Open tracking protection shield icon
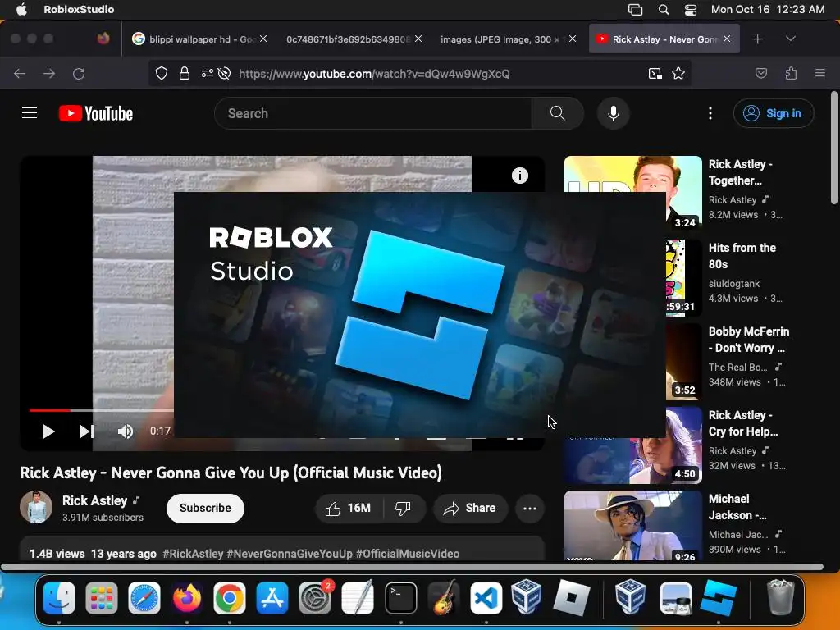The height and width of the screenshot is (630, 840). (162, 73)
